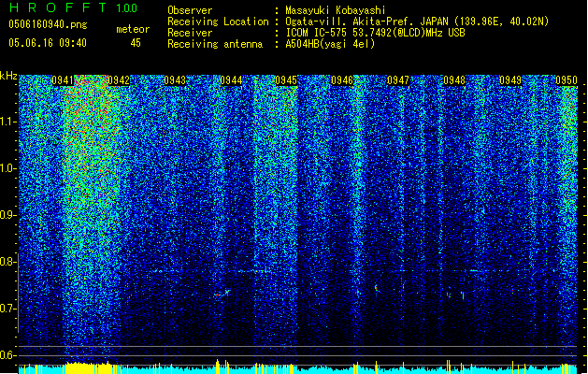Click the yellow power burst below 0941
This screenshot has height=374, width=588.
point(89,368)
